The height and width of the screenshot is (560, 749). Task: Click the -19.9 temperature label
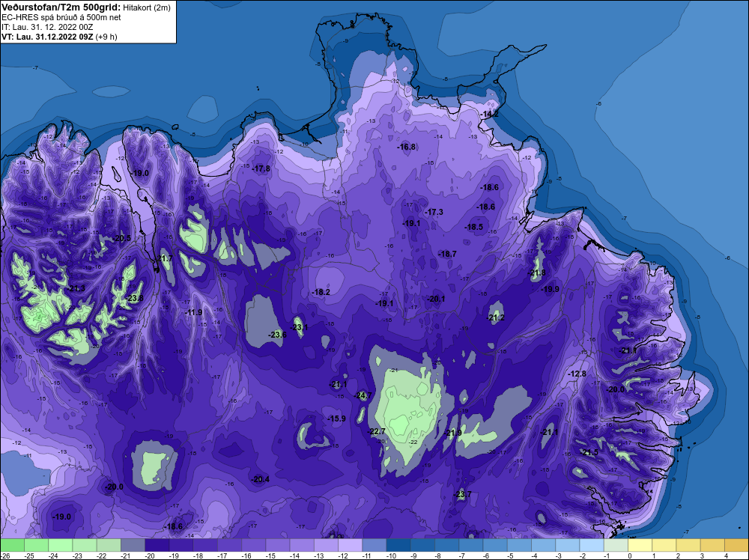coord(550,289)
